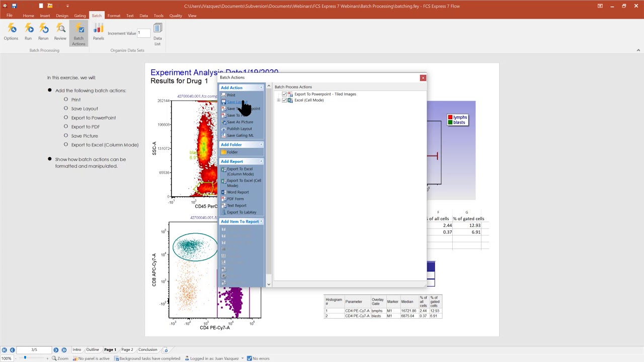Toggle the No errors checkbox
Viewport: 644px width, 362px height.
click(x=250, y=358)
